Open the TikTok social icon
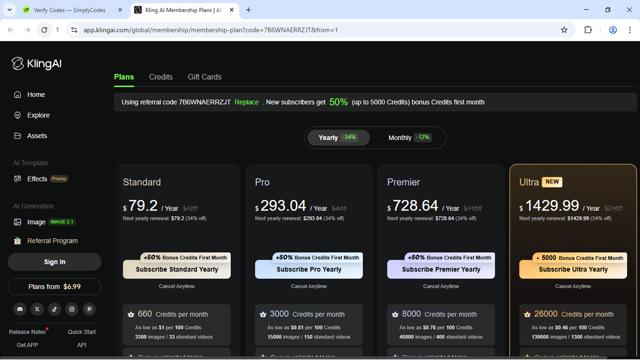640x360 pixels. [x=54, y=309]
